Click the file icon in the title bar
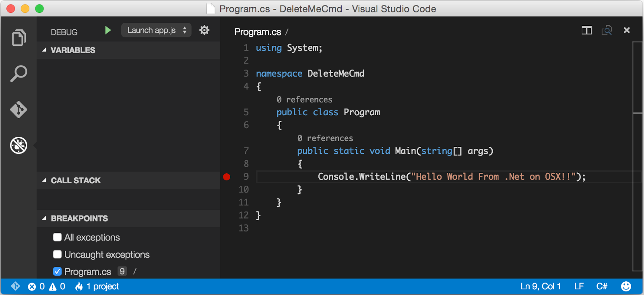The height and width of the screenshot is (295, 644). [211, 8]
